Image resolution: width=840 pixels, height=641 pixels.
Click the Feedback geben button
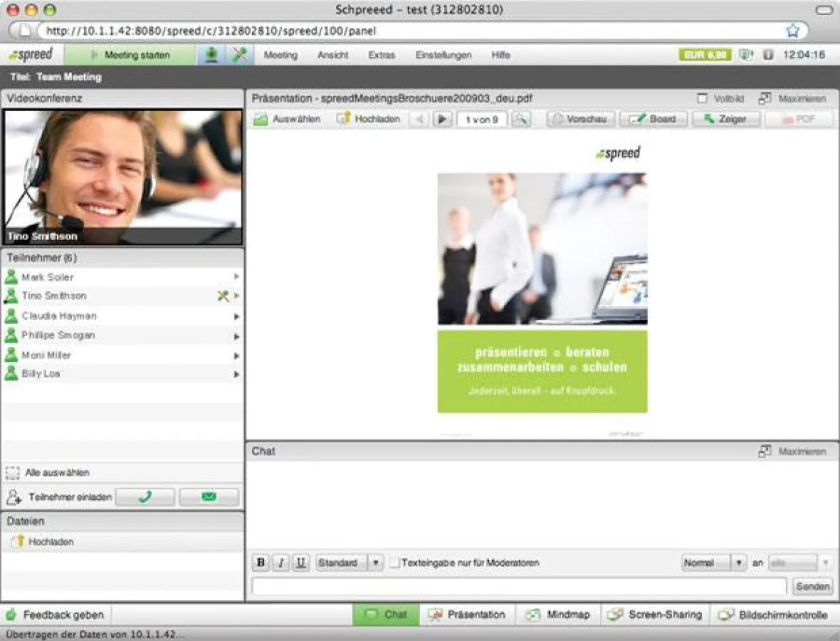point(56,615)
